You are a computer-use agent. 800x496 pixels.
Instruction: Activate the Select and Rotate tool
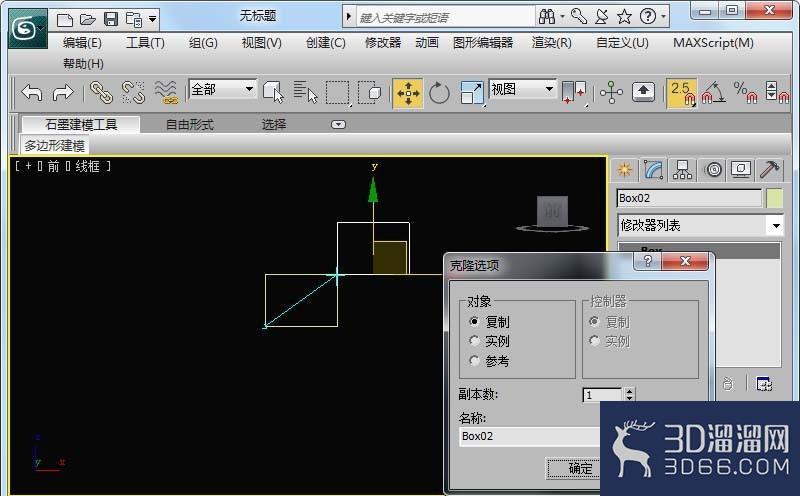(439, 93)
